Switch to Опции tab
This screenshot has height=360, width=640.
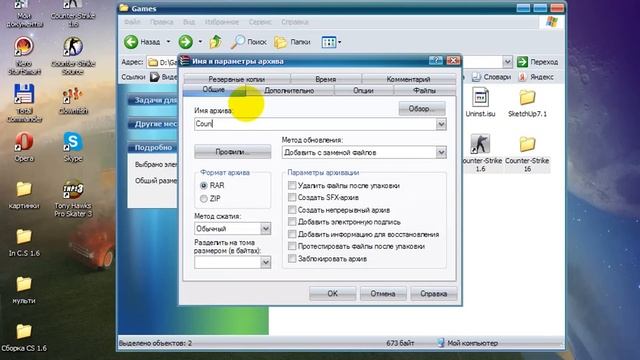point(363,90)
